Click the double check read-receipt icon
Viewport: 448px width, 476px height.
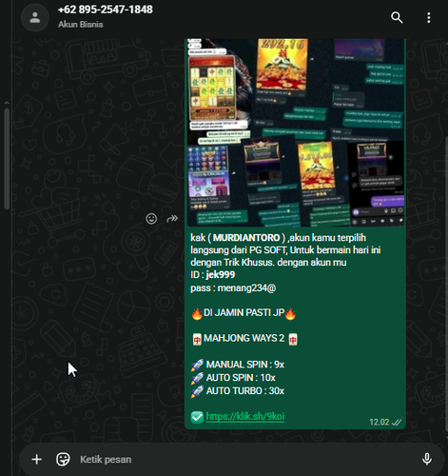tap(397, 423)
